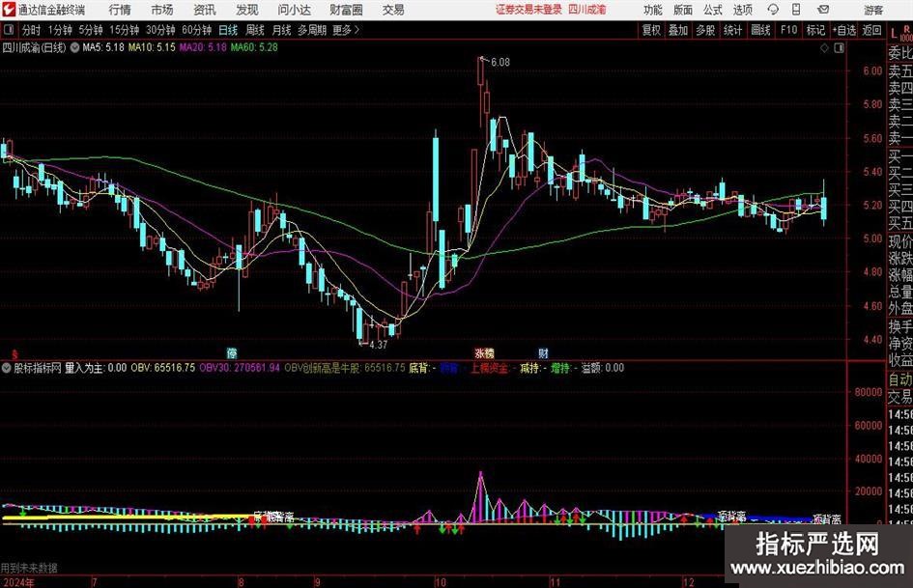The image size is (913, 588).
Task: Switch to 5分钟 period tab
Action: [91, 30]
